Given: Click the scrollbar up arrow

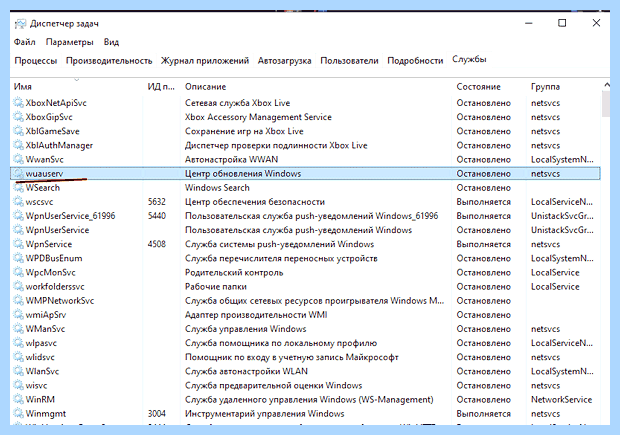Looking at the screenshot, I should pos(606,85).
